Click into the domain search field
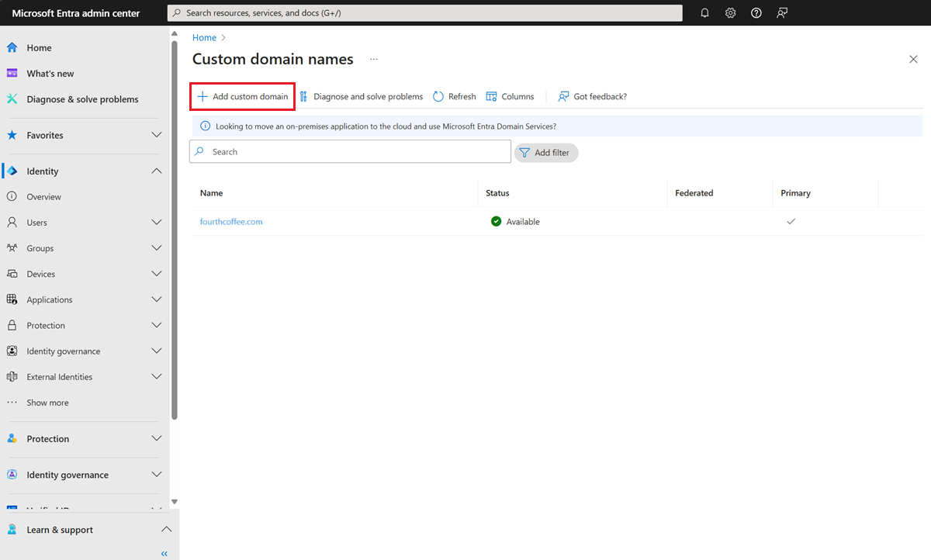The image size is (931, 560). pyautogui.click(x=349, y=151)
